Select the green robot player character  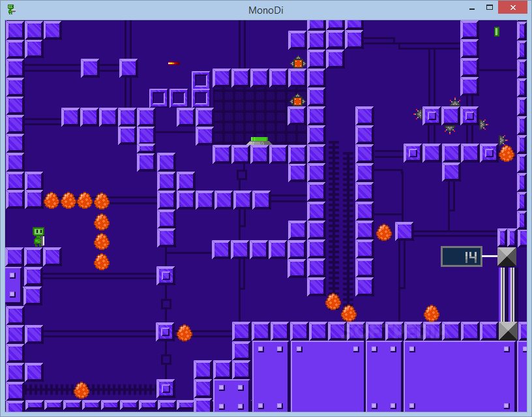click(x=38, y=237)
